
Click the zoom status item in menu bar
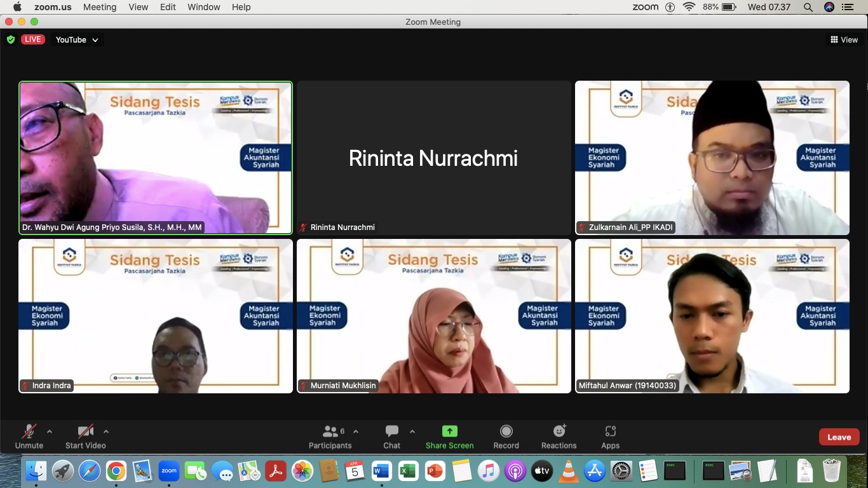646,7
